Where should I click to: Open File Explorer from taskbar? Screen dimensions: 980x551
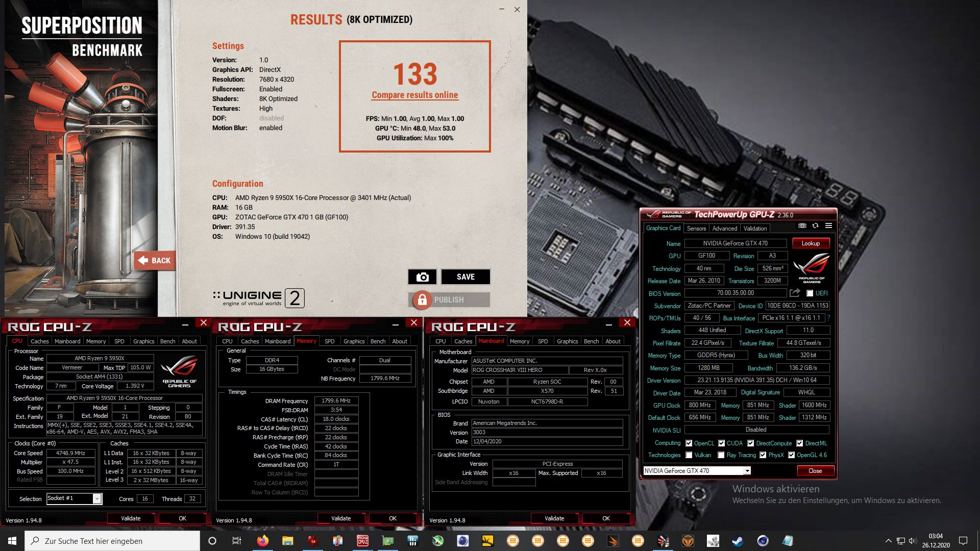(x=287, y=541)
